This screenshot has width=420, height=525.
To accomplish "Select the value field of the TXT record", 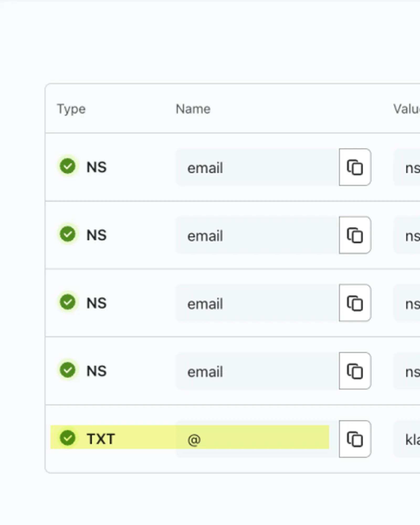I will coord(407,439).
